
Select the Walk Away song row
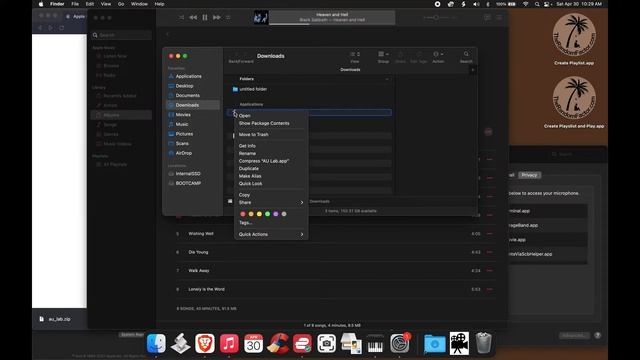click(x=336, y=271)
